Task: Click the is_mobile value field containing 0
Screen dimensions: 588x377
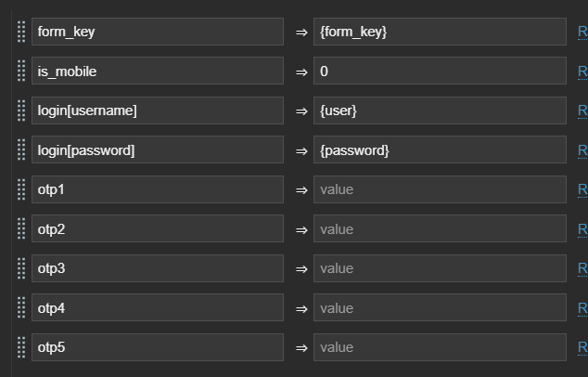Action: (x=439, y=71)
